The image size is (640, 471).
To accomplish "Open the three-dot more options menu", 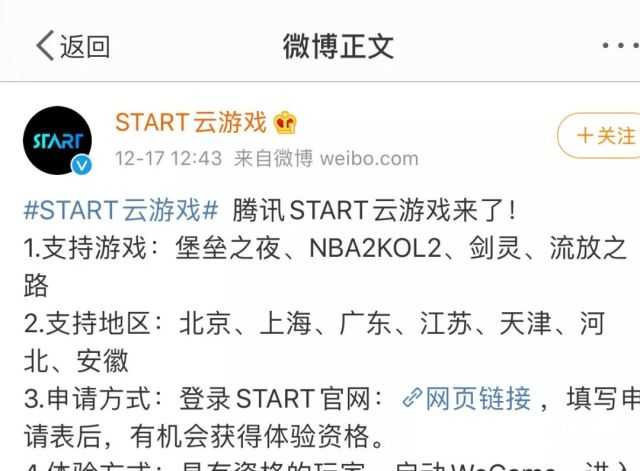I will 621,45.
